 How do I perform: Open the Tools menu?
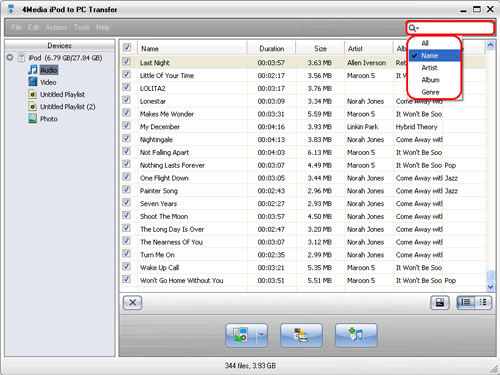pos(82,27)
